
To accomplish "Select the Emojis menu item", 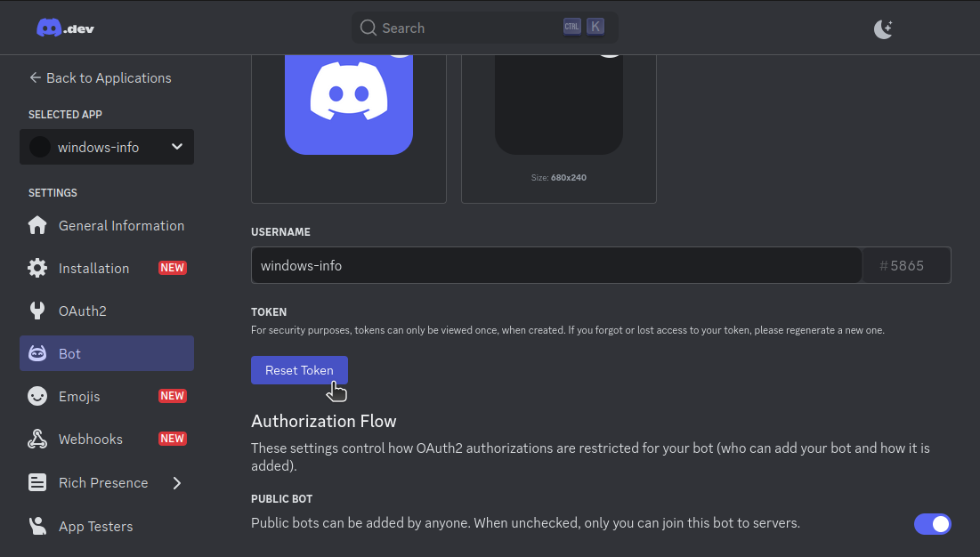I will [x=107, y=396].
